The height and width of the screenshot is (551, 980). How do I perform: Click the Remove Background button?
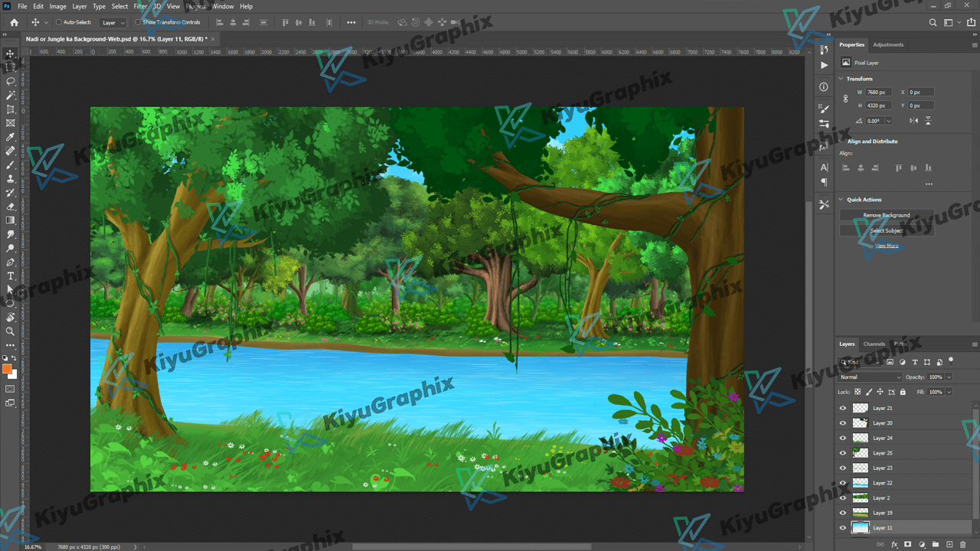coord(887,215)
